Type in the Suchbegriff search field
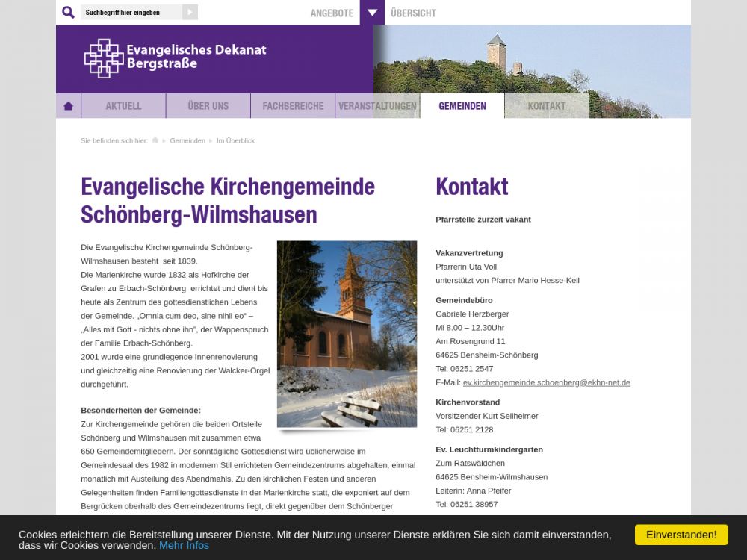Screen dimensions: 747x560 tap(131, 13)
